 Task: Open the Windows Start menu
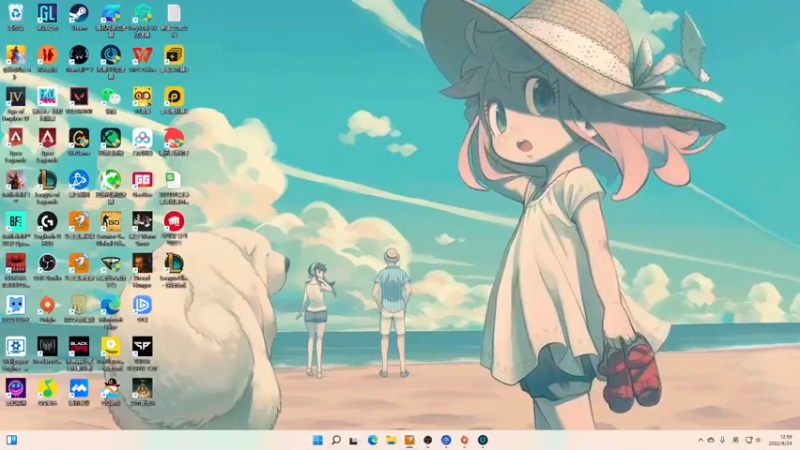[317, 440]
